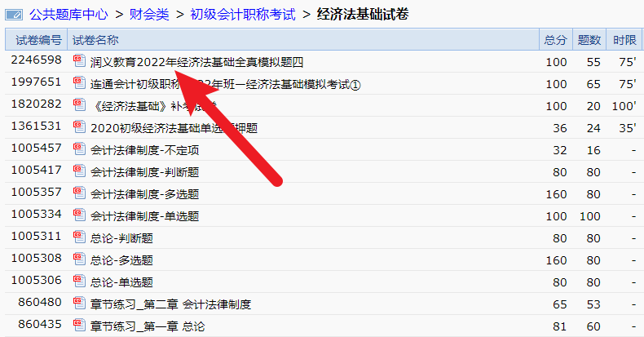Select exam number 1005306
The width and height of the screenshot is (644, 337).
[36, 280]
